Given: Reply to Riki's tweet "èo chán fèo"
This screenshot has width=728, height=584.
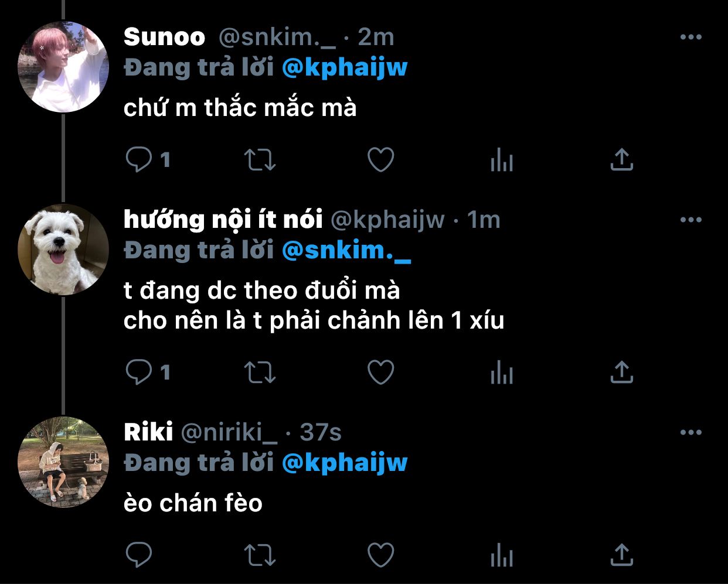Looking at the screenshot, I should 139,554.
